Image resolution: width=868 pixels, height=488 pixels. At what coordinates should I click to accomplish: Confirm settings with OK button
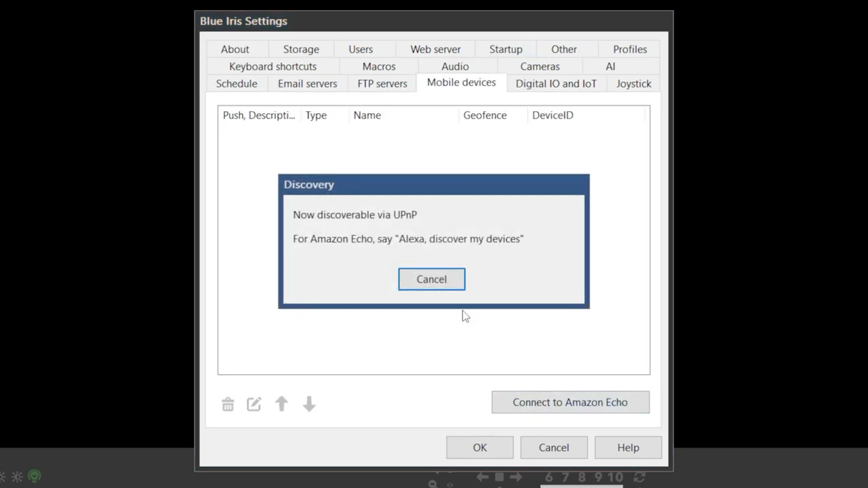pyautogui.click(x=480, y=447)
